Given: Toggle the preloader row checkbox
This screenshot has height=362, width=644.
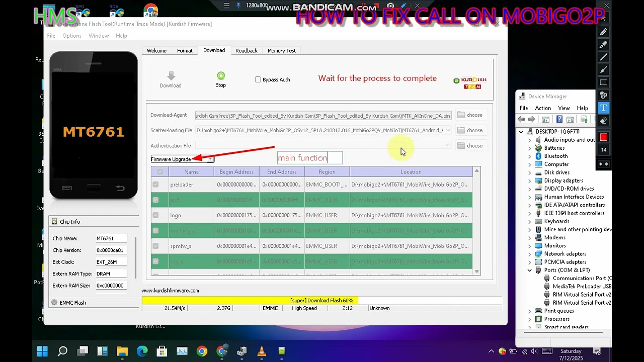Looking at the screenshot, I should 155,185.
